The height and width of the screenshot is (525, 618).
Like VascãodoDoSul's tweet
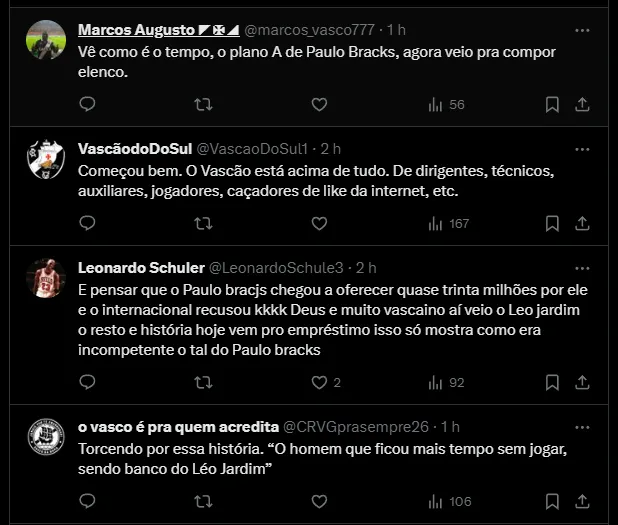(319, 223)
